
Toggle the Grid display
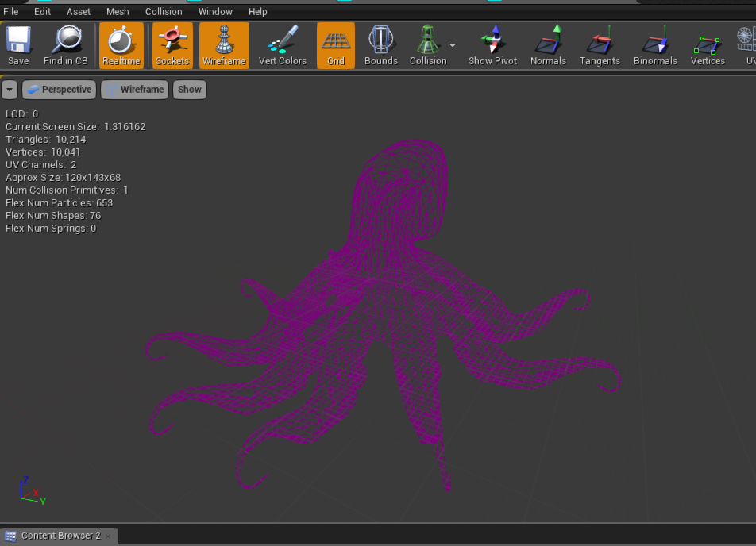pos(336,46)
